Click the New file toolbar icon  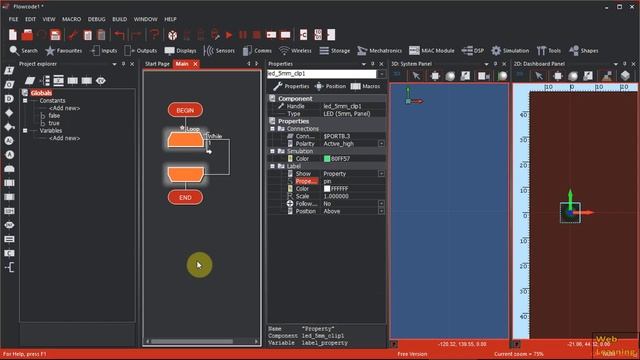point(13,35)
